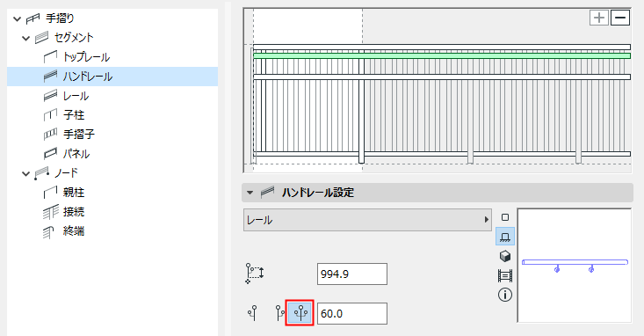Viewport: 644px width, 336px height.
Task: Collapse the 手摺り root tree node
Action: point(18,19)
